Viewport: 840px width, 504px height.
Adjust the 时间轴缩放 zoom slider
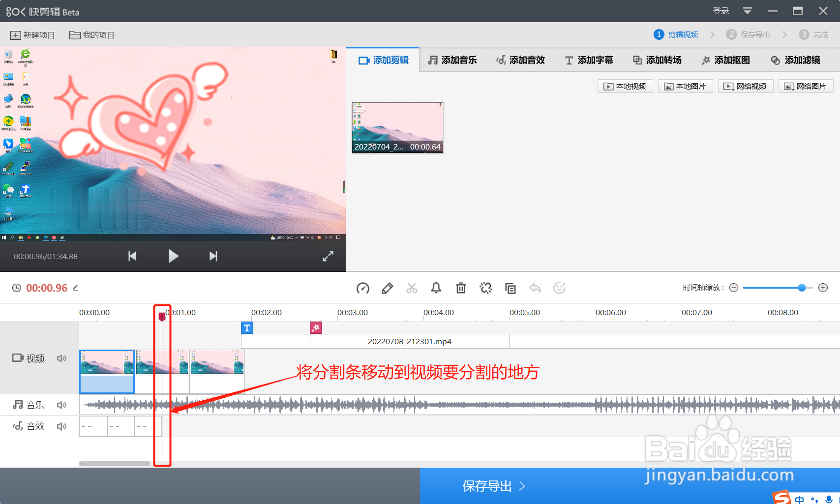pos(802,288)
